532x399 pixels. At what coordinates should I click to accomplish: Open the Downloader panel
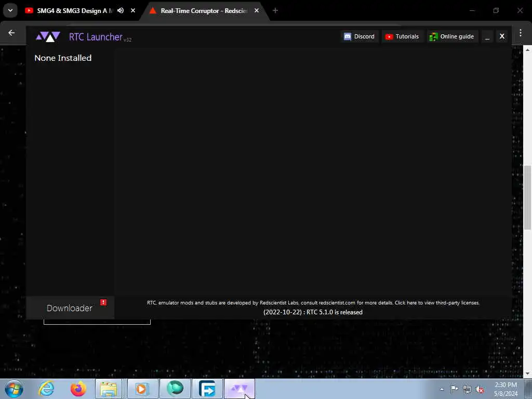[70, 308]
